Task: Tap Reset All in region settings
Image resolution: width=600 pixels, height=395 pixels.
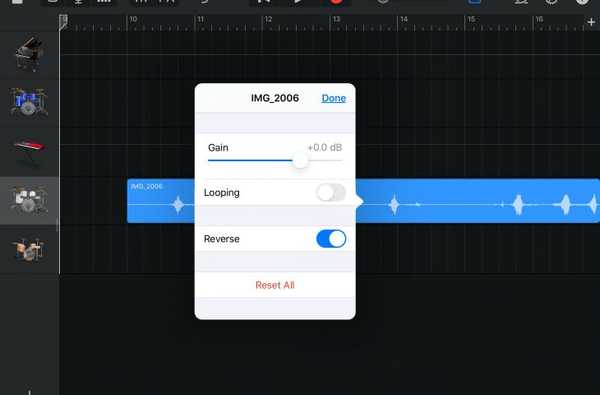Action: click(x=275, y=285)
